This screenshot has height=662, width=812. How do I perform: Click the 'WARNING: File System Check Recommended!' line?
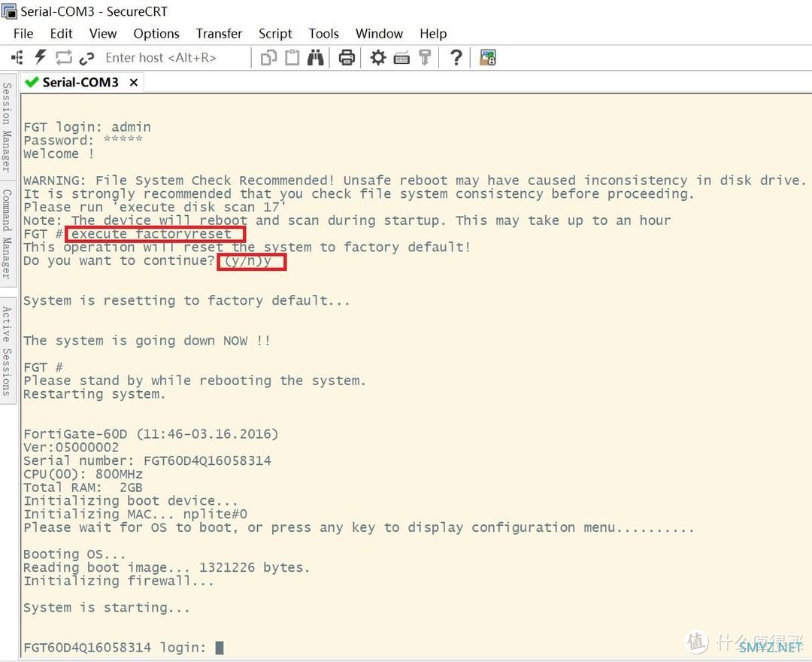415,181
